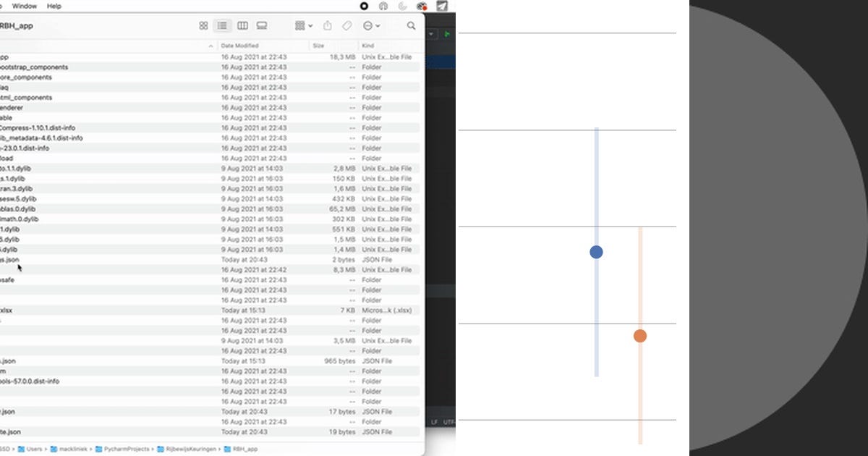This screenshot has width=868, height=456.
Task: Activate the list view icon
Action: pos(222,26)
